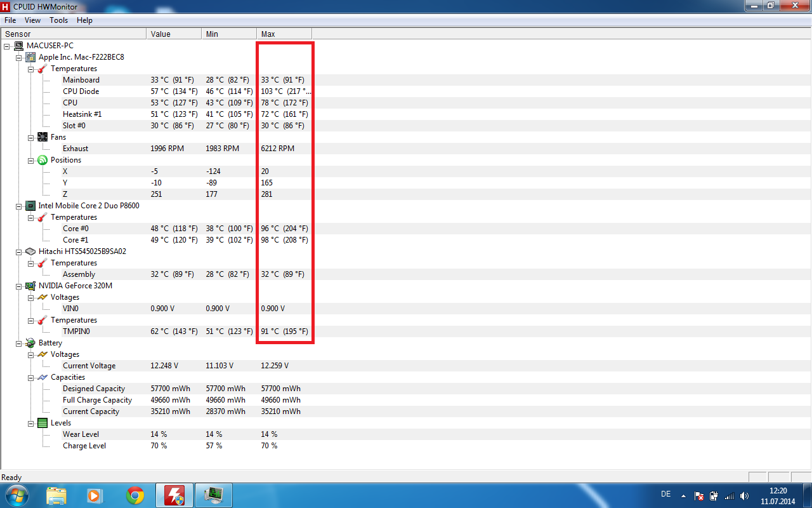Click the Action Center flag tray icon

[x=699, y=496]
